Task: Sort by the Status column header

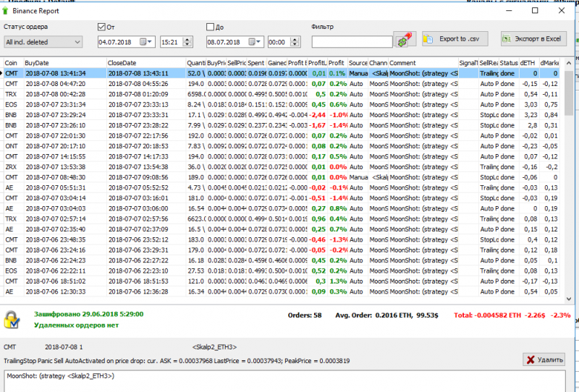Action: [x=509, y=63]
